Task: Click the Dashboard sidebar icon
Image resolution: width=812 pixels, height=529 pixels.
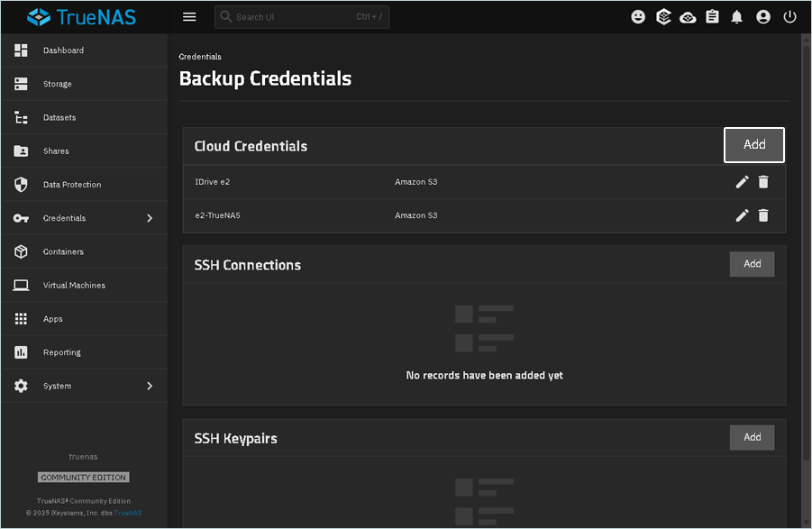Action: coord(21,50)
